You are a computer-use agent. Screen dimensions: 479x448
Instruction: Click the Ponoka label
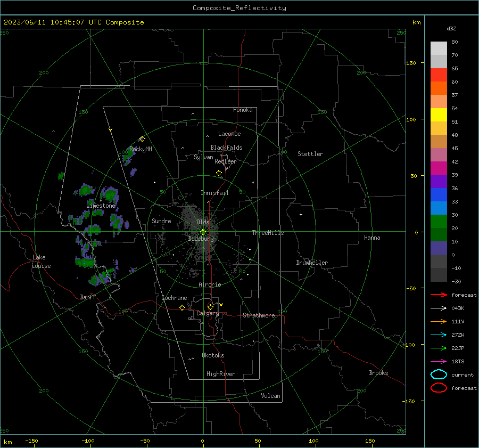[x=243, y=110]
